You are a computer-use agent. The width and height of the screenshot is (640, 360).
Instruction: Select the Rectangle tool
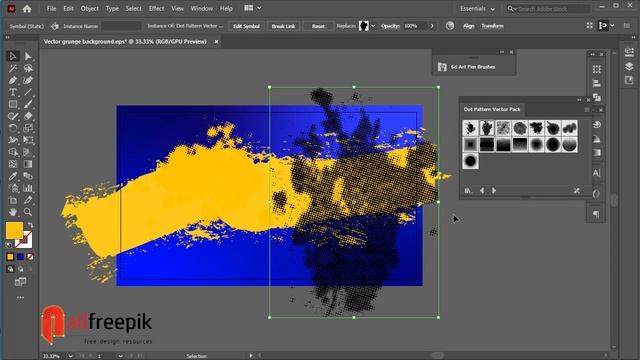[13, 104]
